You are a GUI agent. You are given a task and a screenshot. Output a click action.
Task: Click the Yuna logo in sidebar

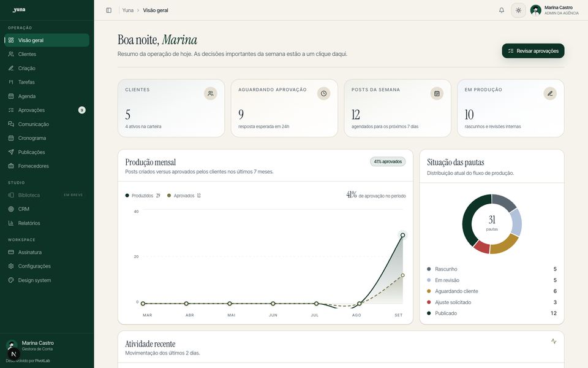click(x=19, y=10)
